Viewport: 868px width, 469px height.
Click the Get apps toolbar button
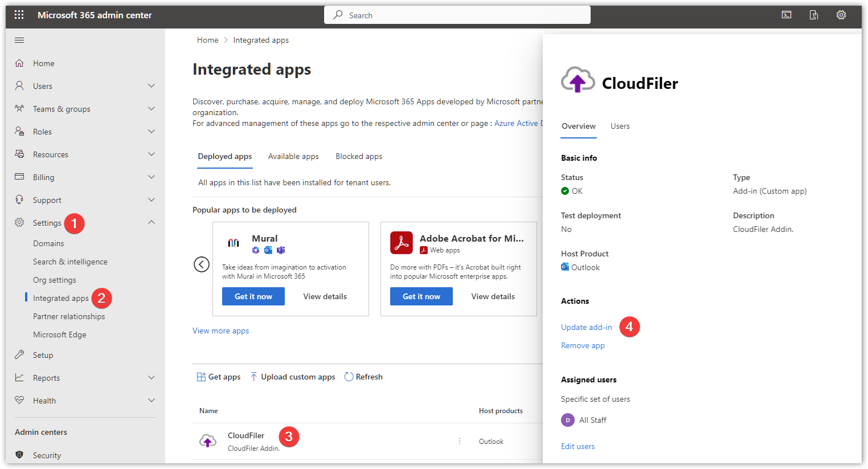[219, 377]
